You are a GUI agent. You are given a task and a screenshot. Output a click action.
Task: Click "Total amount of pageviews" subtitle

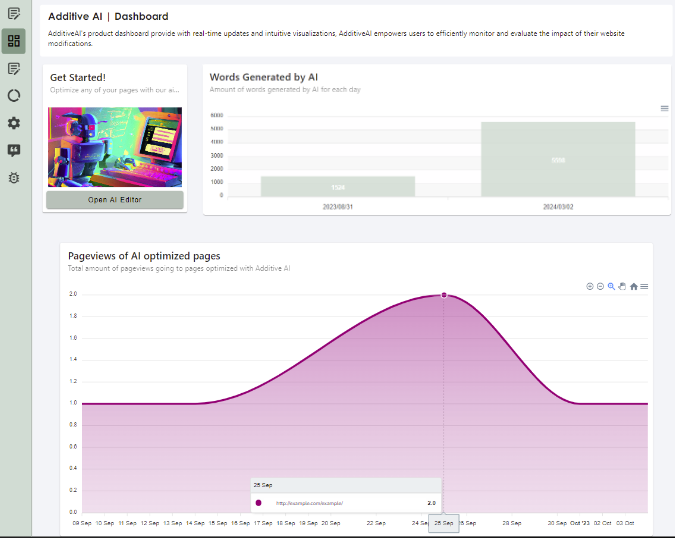(179, 268)
